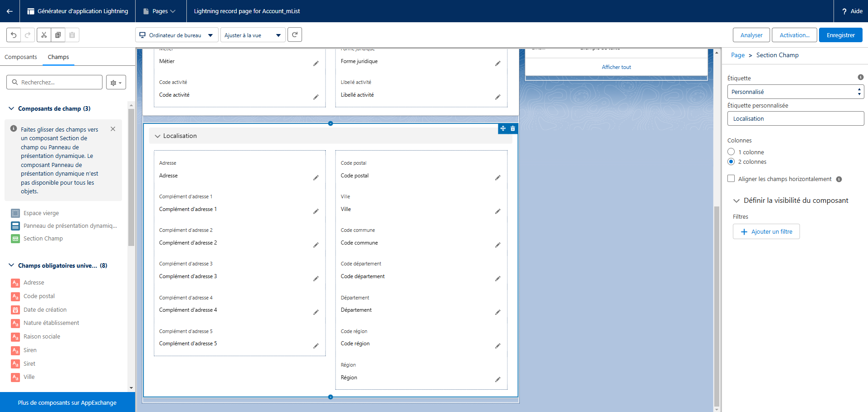
Task: Edit the Métier field pencil
Action: pyautogui.click(x=316, y=63)
